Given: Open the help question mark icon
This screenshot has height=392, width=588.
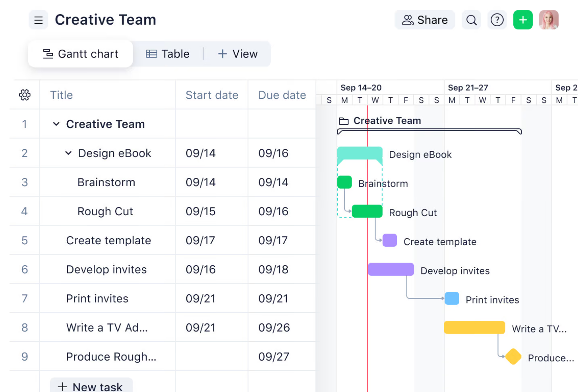Looking at the screenshot, I should 497,19.
